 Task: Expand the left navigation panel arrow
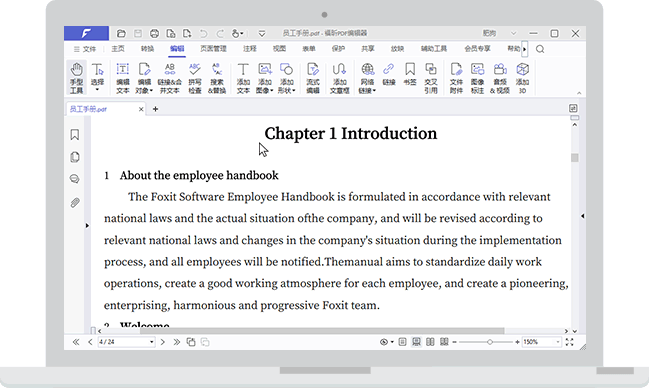[87, 226]
